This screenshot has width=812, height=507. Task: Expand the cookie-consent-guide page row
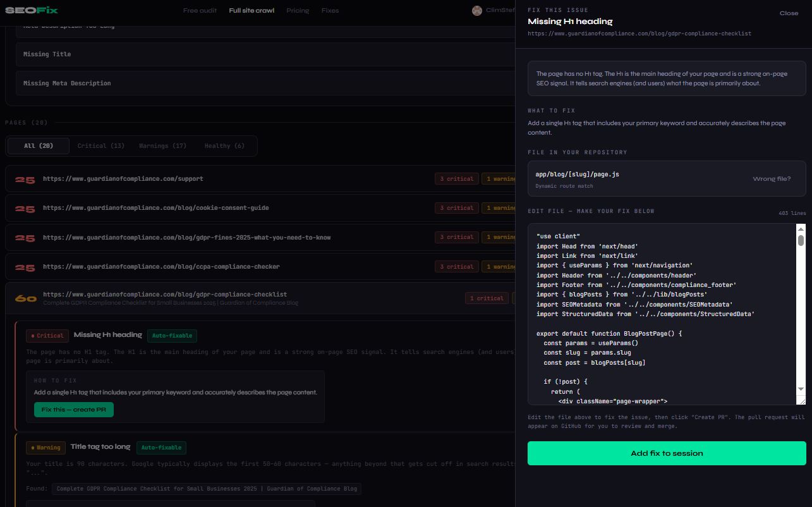click(x=260, y=208)
